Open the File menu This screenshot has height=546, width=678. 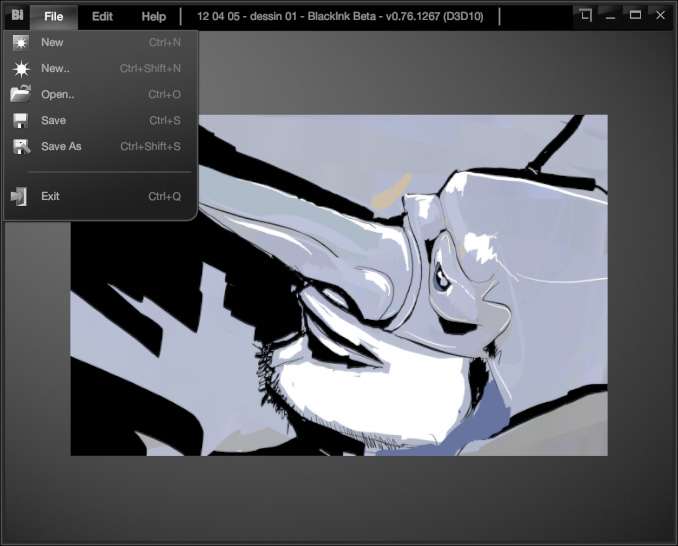(54, 16)
